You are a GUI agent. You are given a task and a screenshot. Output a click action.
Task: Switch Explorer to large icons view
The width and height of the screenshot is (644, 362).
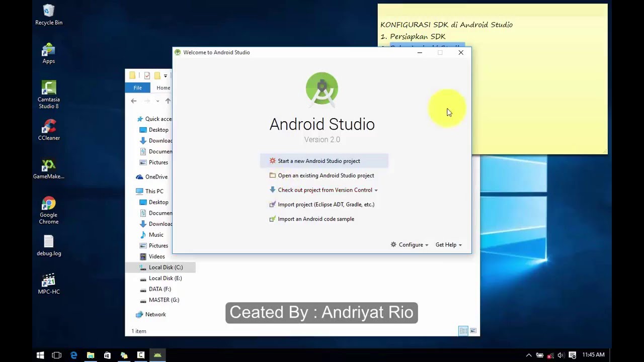coord(473,331)
